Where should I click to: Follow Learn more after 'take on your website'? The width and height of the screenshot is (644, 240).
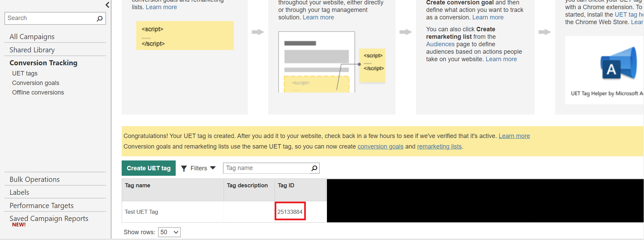[x=501, y=59]
